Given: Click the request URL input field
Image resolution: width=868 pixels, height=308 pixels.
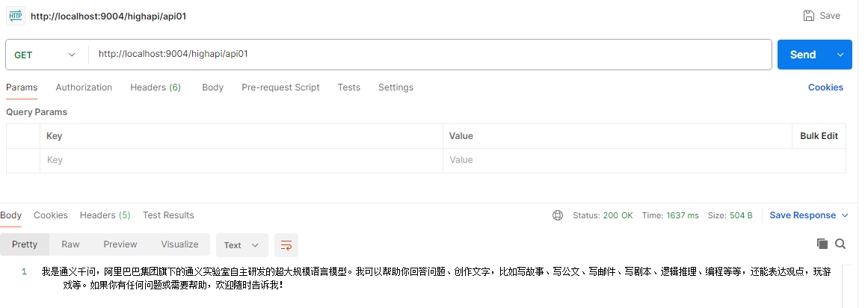Looking at the screenshot, I should tap(430, 55).
